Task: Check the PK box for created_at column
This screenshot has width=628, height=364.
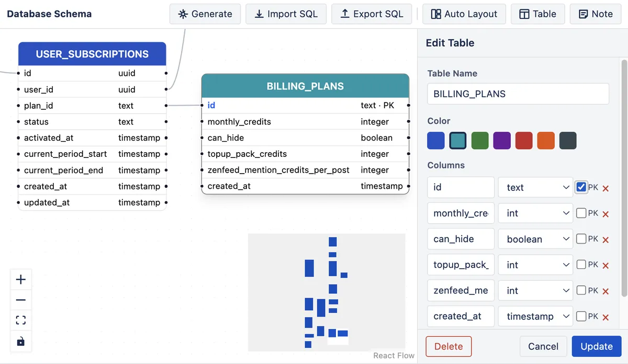Action: (581, 316)
